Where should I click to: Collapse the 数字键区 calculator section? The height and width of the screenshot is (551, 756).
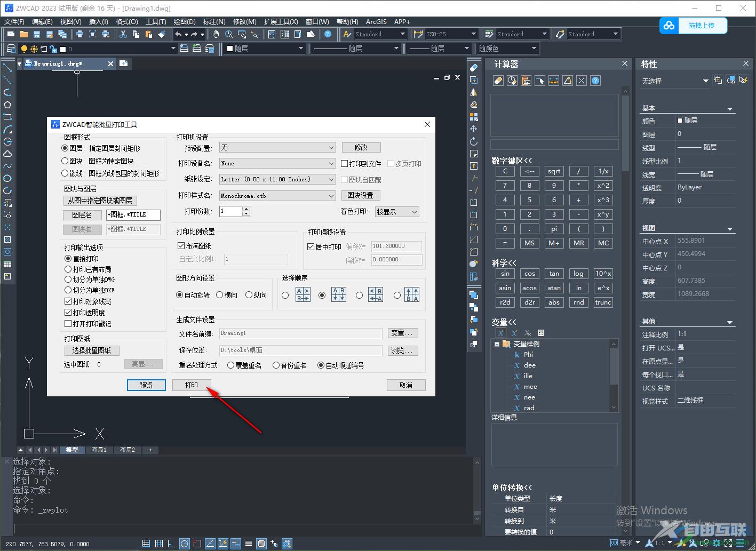tap(512, 161)
